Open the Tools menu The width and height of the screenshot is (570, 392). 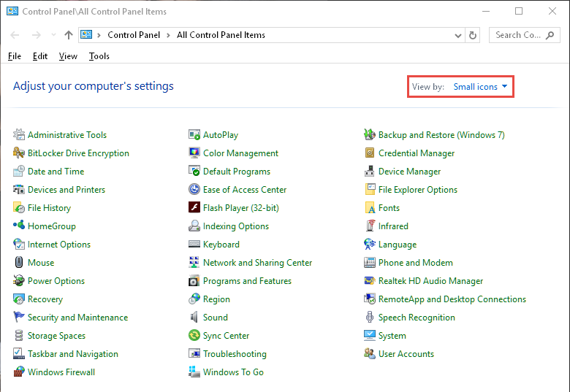[99, 56]
